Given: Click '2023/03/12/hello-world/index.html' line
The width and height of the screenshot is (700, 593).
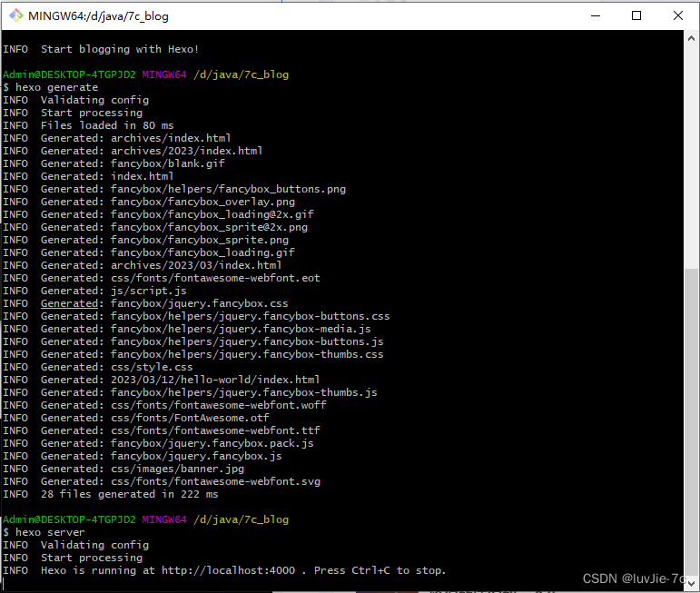Looking at the screenshot, I should [x=162, y=380].
